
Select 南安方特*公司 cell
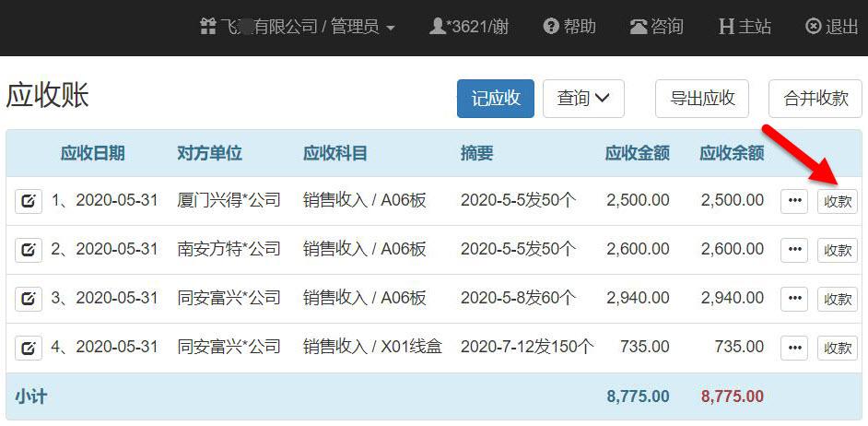(x=229, y=249)
